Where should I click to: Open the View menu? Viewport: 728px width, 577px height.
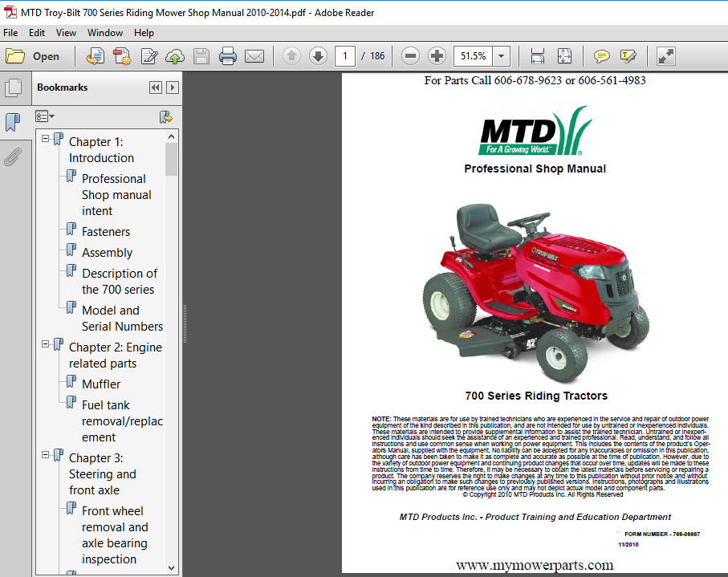pos(66,33)
